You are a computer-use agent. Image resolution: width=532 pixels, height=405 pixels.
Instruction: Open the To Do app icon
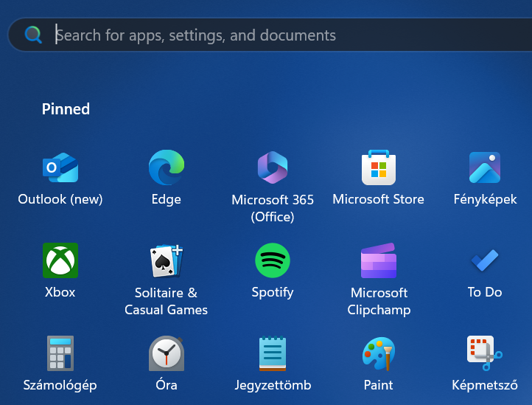pos(485,260)
